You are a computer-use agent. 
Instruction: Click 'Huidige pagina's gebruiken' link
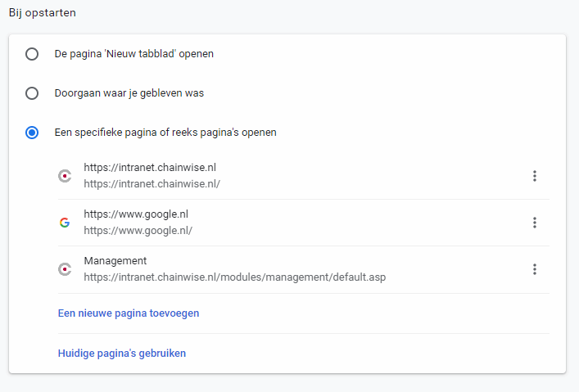coord(121,354)
